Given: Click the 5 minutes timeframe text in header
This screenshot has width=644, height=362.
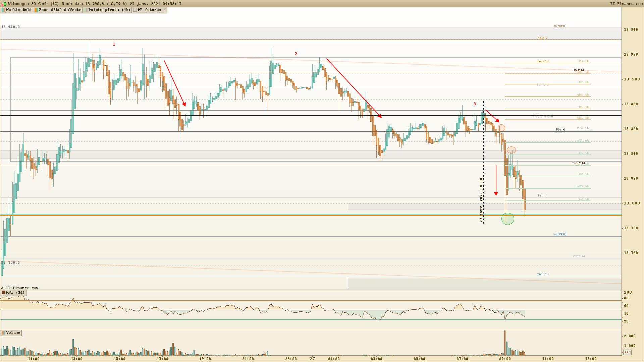Looking at the screenshot, I should pyautogui.click(x=72, y=4).
